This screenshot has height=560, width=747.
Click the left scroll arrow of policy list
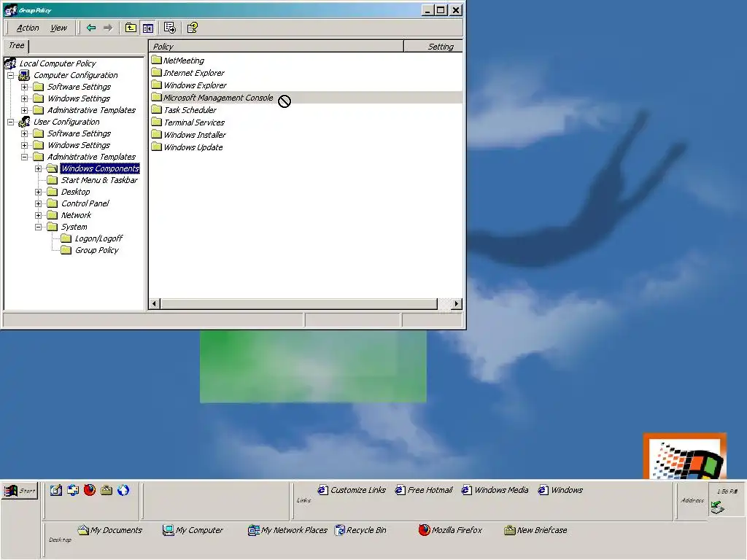[155, 304]
